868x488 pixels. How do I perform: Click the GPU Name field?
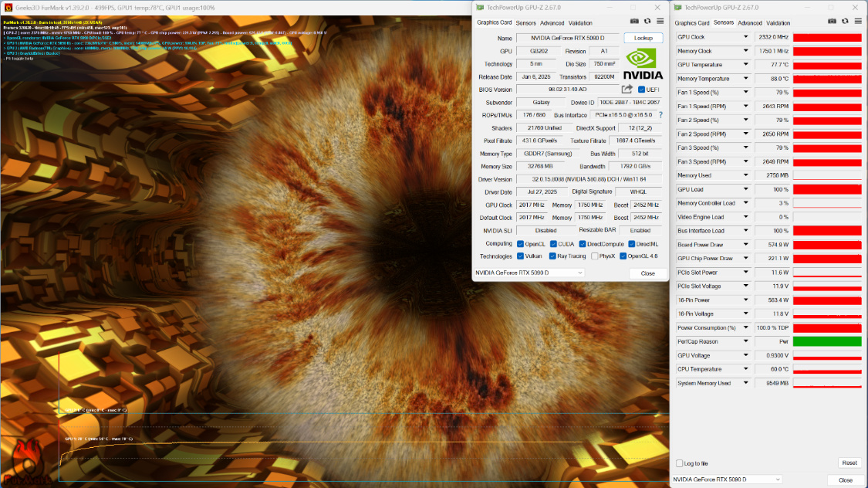click(x=567, y=38)
